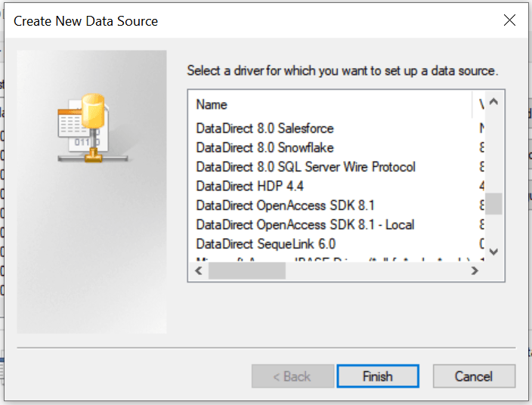
Task: Click the Finish button
Action: [378, 376]
